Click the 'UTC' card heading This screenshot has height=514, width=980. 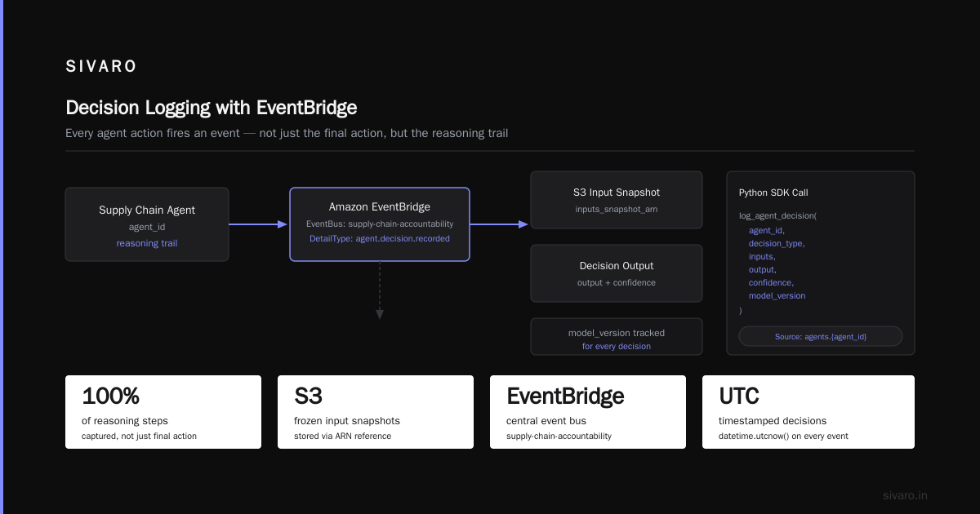739,397
